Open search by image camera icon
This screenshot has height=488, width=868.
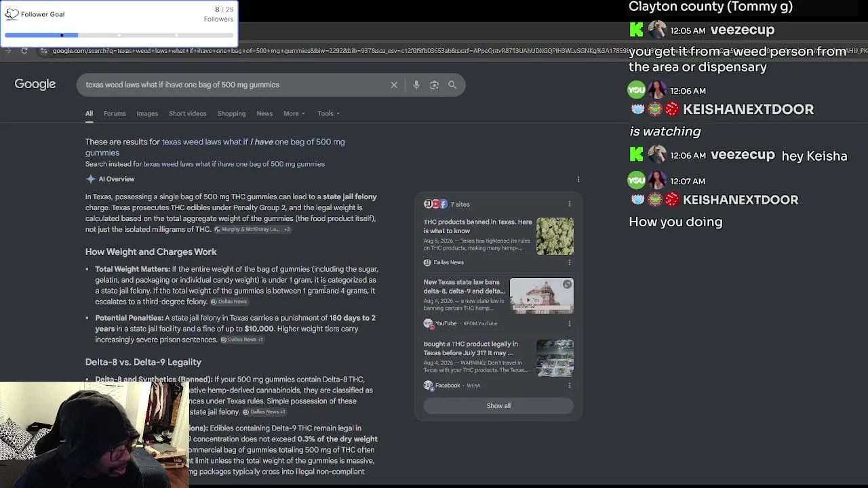(x=434, y=85)
